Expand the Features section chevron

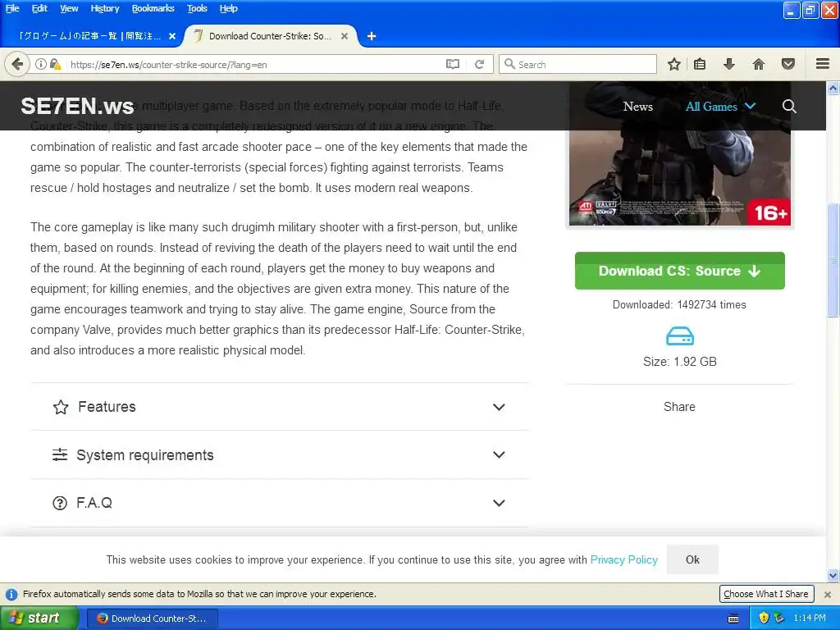point(499,407)
